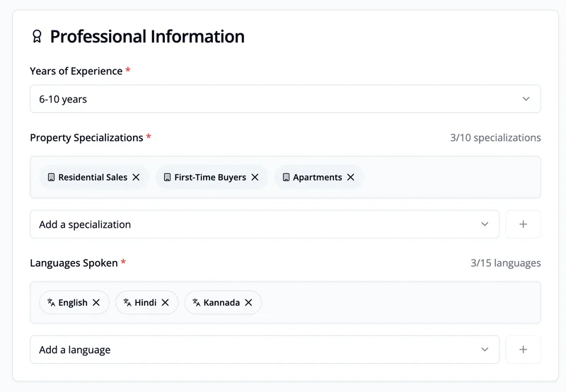Click the plus button beside Add a specialization
Screen dimensions: 566x392
click(x=523, y=224)
